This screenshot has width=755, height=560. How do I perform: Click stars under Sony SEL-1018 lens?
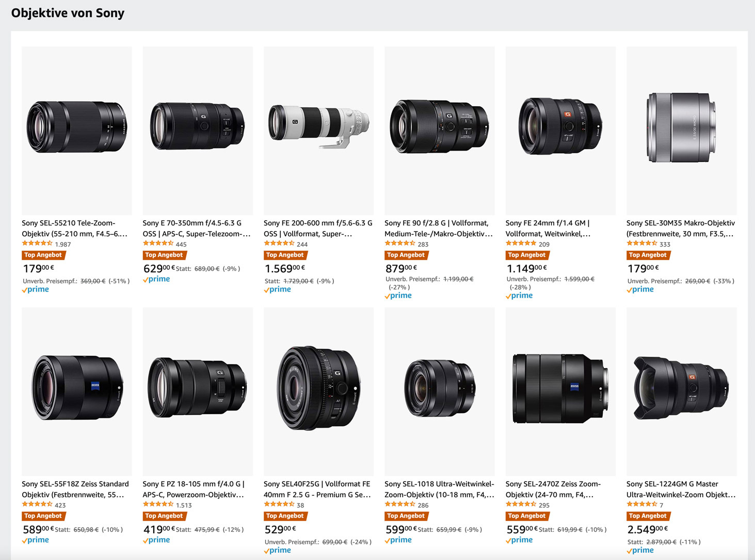400,504
